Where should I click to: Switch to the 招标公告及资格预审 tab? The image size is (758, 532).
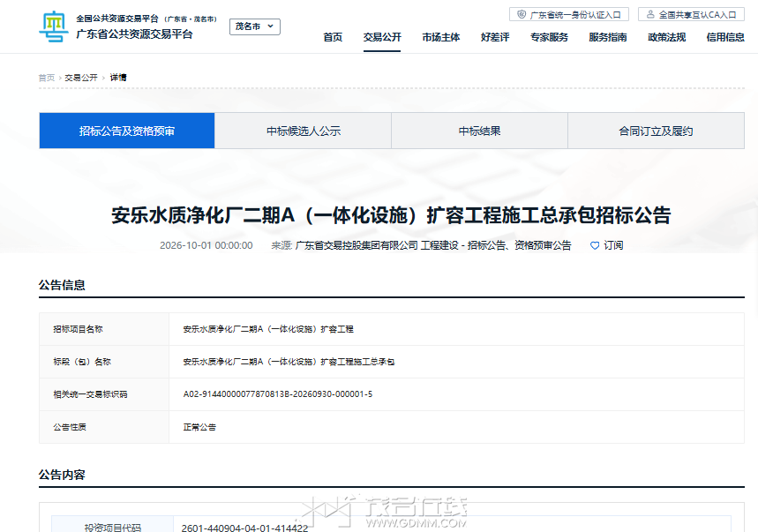coord(127,131)
